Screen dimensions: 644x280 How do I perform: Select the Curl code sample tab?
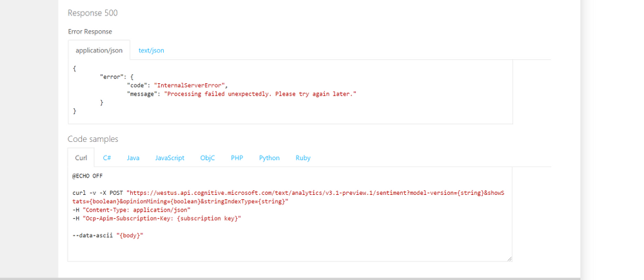[x=81, y=157]
